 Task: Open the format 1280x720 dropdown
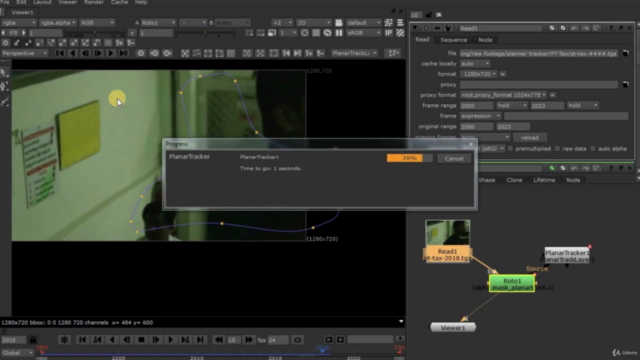tap(478, 74)
